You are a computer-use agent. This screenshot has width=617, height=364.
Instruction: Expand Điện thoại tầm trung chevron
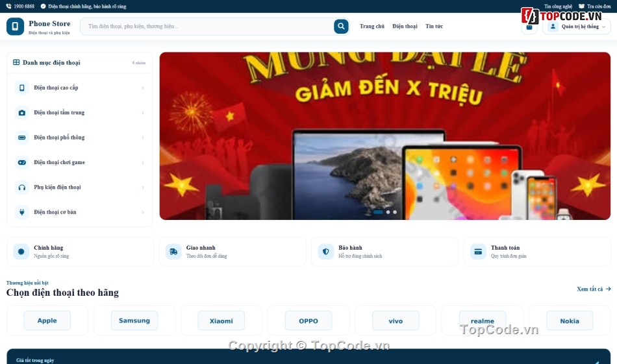point(143,113)
